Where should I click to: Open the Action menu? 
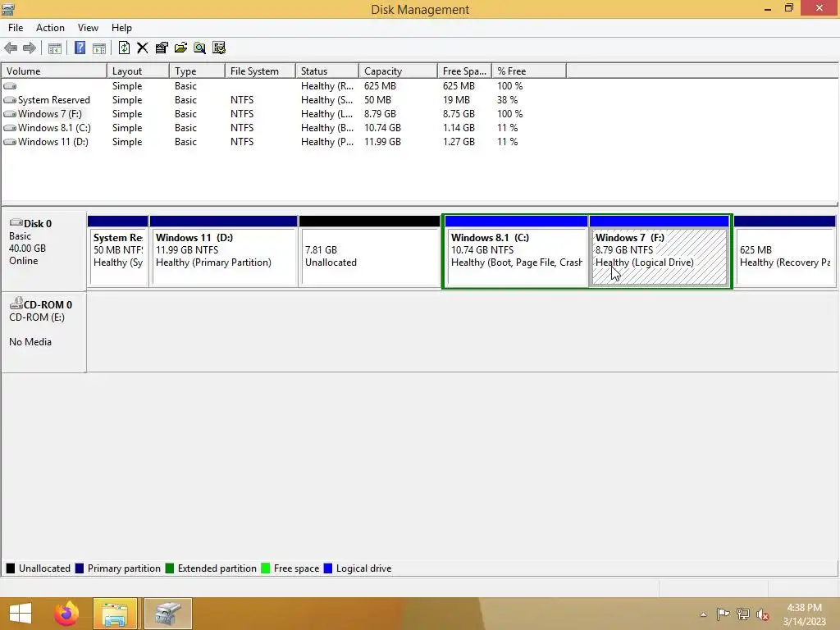point(50,28)
